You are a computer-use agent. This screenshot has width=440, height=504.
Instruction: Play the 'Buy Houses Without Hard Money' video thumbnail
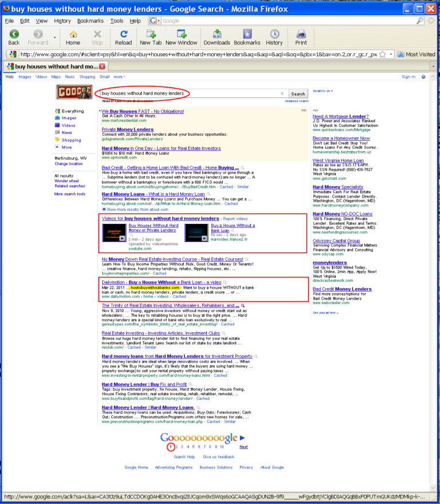coord(114,233)
